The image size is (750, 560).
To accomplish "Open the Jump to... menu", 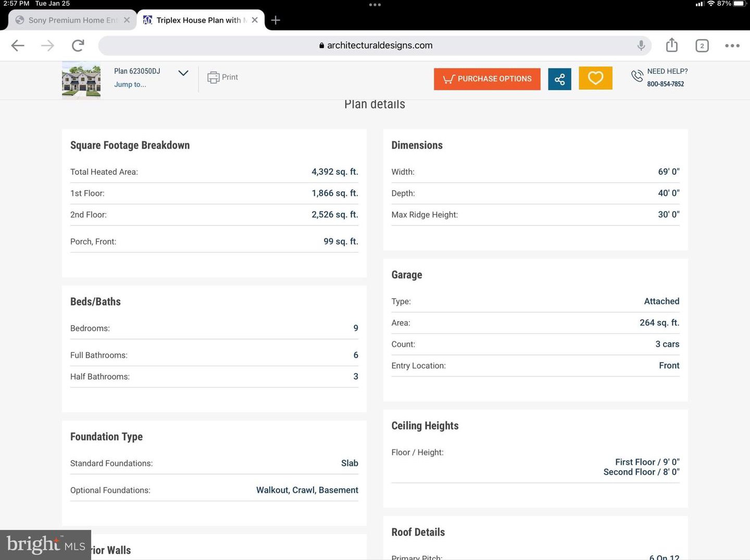I will (x=130, y=84).
